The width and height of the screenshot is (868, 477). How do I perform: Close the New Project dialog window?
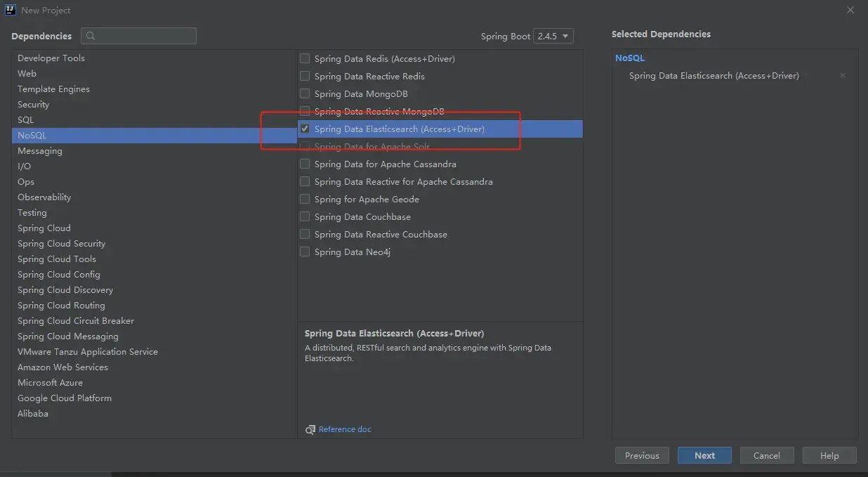(x=850, y=11)
